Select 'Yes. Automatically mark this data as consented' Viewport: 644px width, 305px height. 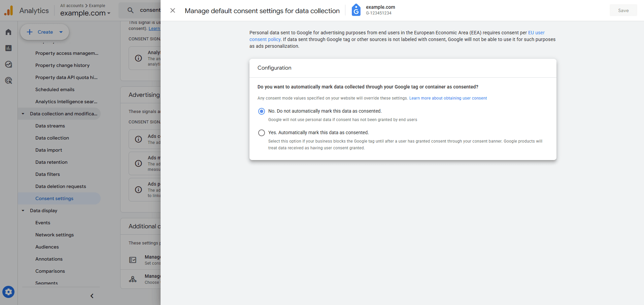(262, 132)
